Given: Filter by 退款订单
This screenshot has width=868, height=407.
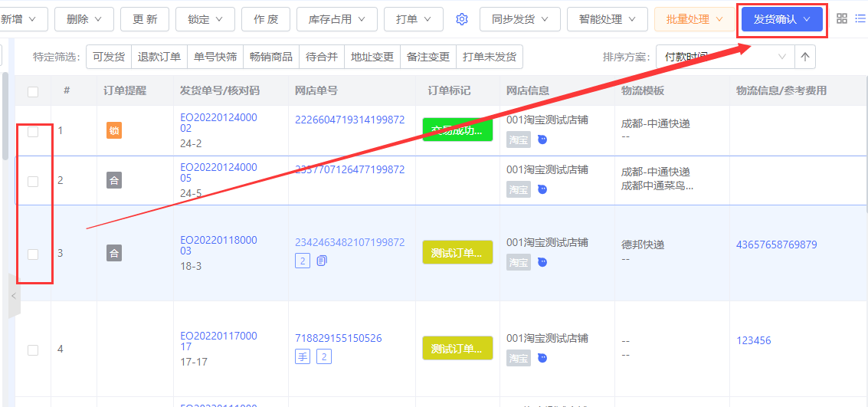Looking at the screenshot, I should point(159,57).
